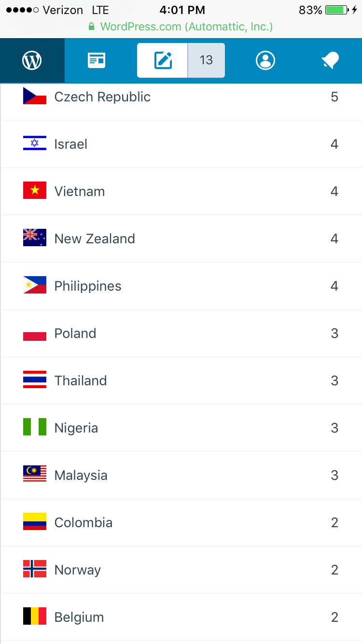Tap the Colombia flag icon
Viewport: 362px width, 644px height.
pyautogui.click(x=35, y=522)
